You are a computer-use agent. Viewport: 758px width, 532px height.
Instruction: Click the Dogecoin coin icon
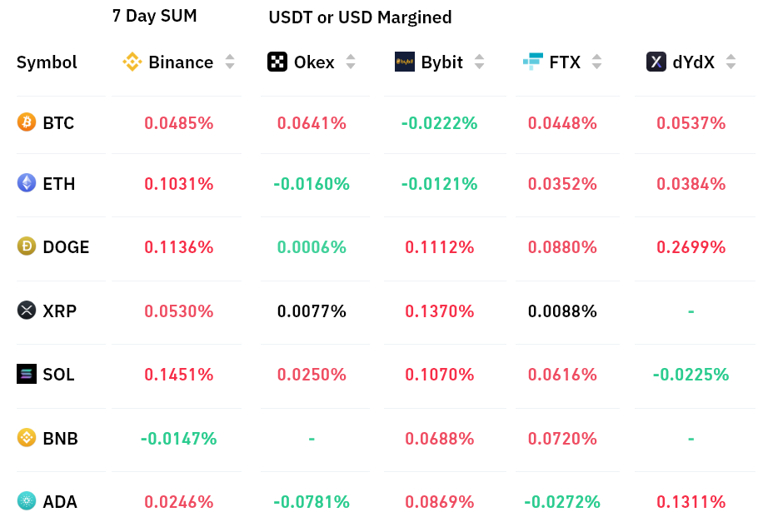(27, 246)
